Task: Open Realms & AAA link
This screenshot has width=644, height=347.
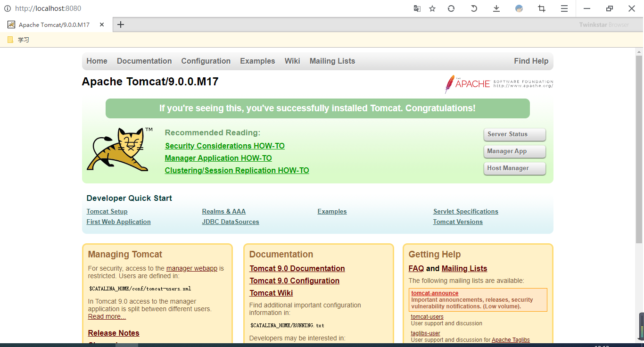Action: [x=224, y=211]
